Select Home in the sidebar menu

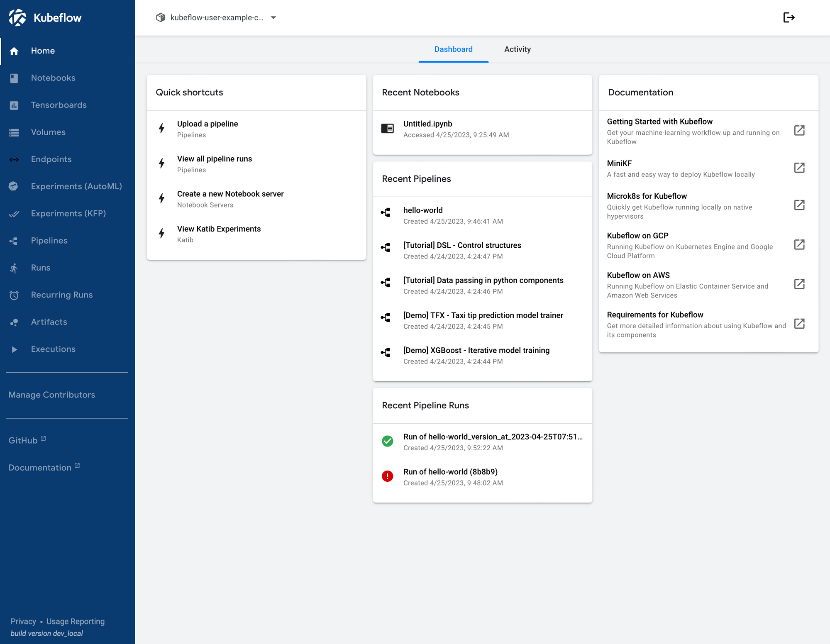point(68,51)
